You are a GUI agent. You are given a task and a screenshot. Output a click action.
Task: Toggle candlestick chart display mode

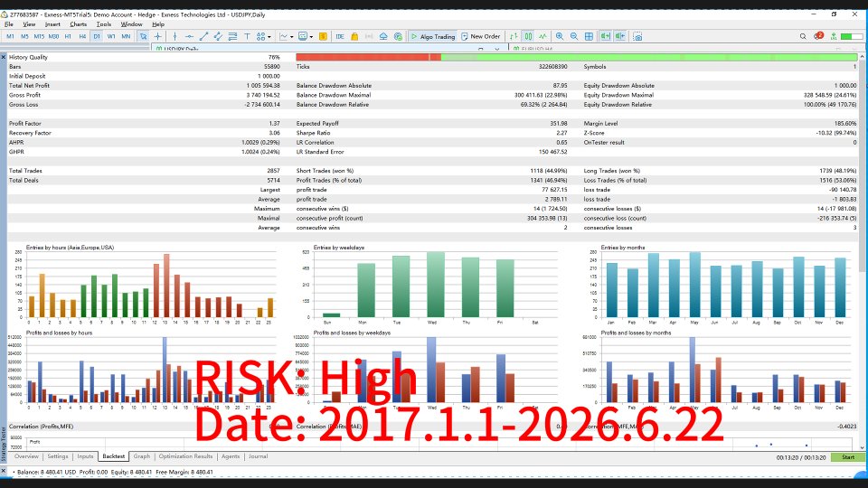[529, 36]
